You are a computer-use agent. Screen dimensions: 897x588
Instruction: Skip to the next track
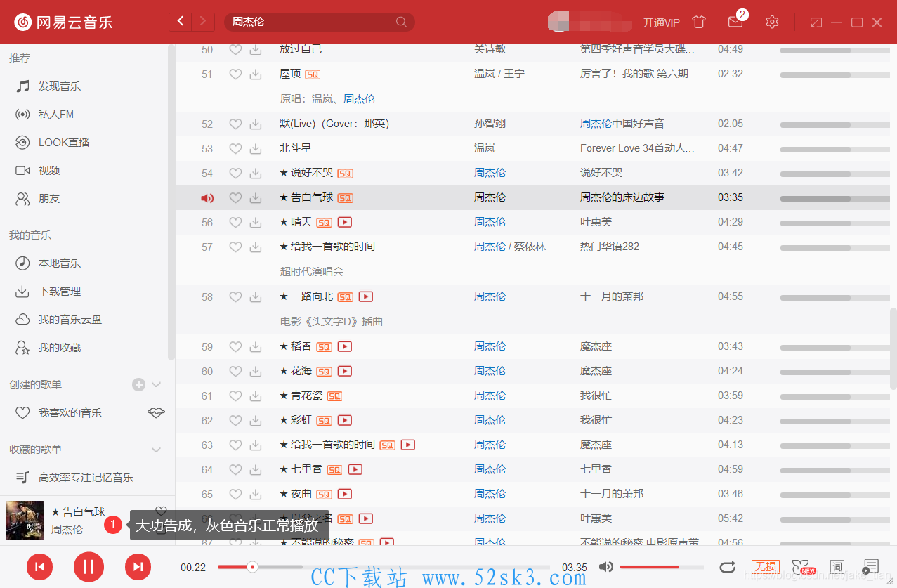138,567
